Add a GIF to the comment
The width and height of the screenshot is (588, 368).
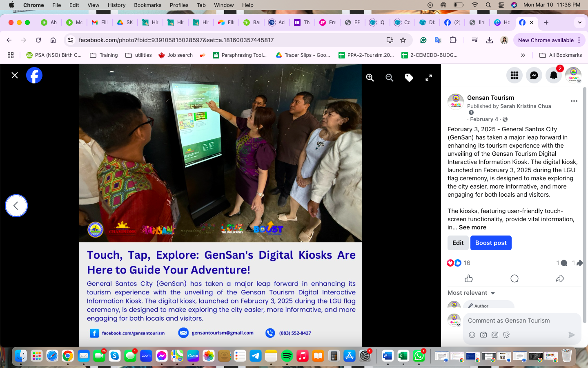(x=495, y=335)
